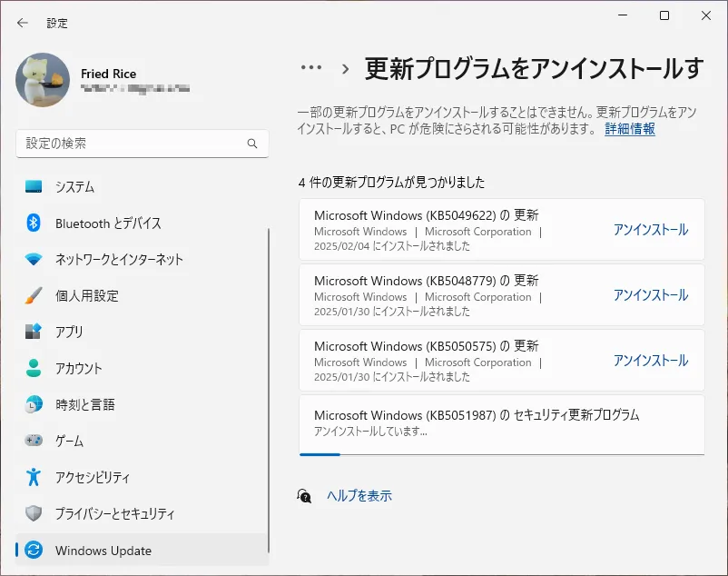Click the KB5051987 uninstall progress bar
728x576 pixels.
pos(502,454)
